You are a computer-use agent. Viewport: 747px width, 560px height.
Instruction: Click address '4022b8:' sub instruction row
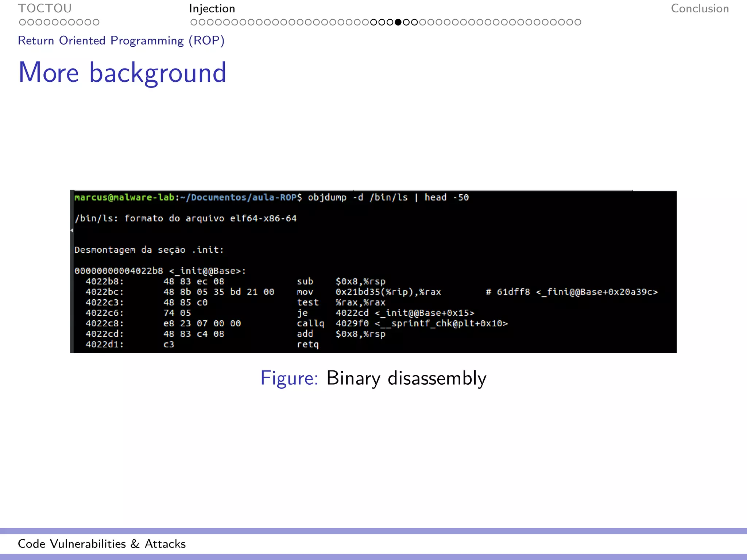[235, 281]
